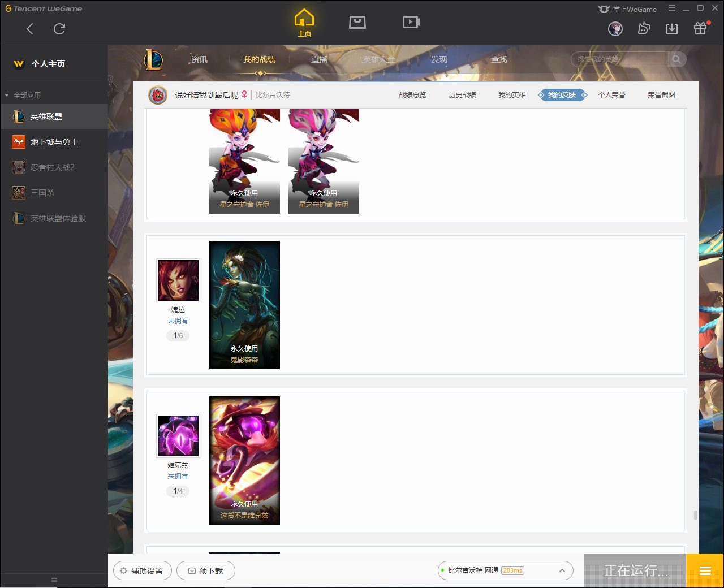This screenshot has height=588, width=724.
Task: Select 英雄联盟体验服 in sidebar
Action: (54, 218)
